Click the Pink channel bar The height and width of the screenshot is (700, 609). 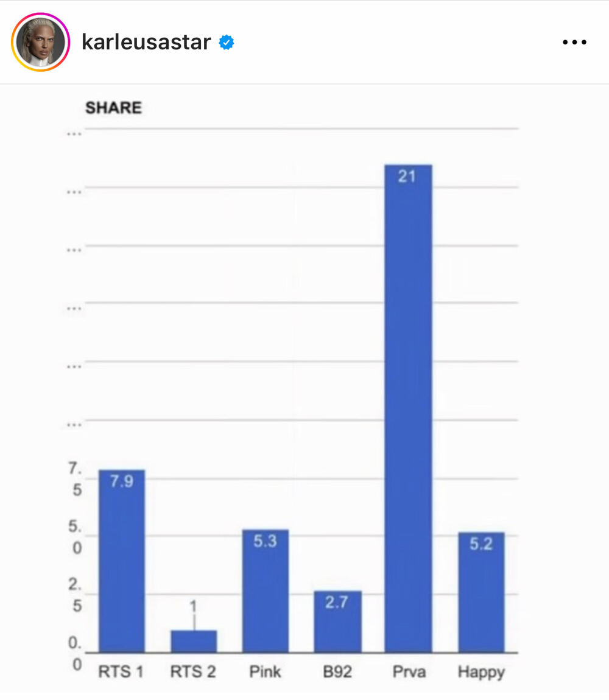pos(266,597)
